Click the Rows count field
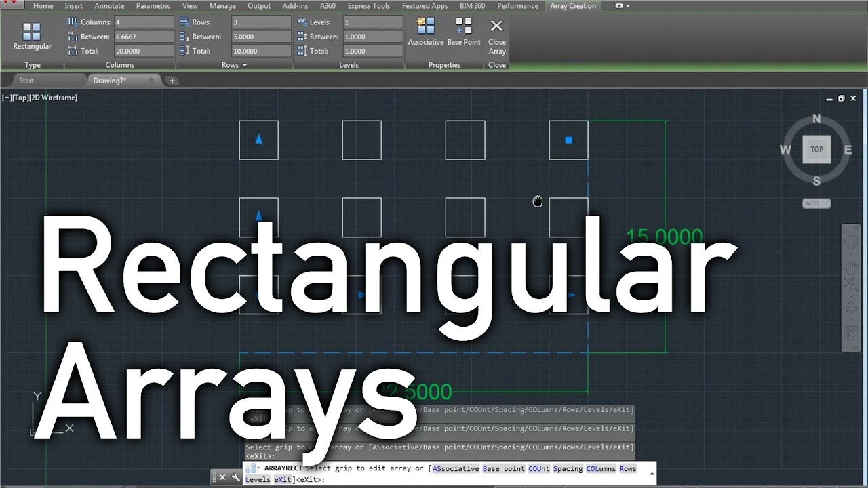Viewport: 868px width, 488px height. click(262, 22)
